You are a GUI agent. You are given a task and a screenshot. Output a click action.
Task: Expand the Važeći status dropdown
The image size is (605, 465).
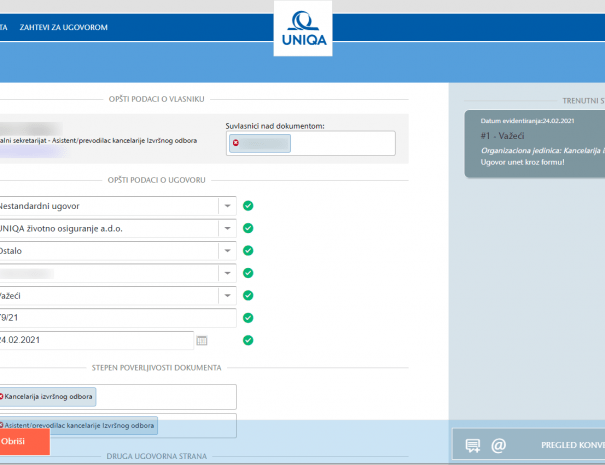coord(227,295)
